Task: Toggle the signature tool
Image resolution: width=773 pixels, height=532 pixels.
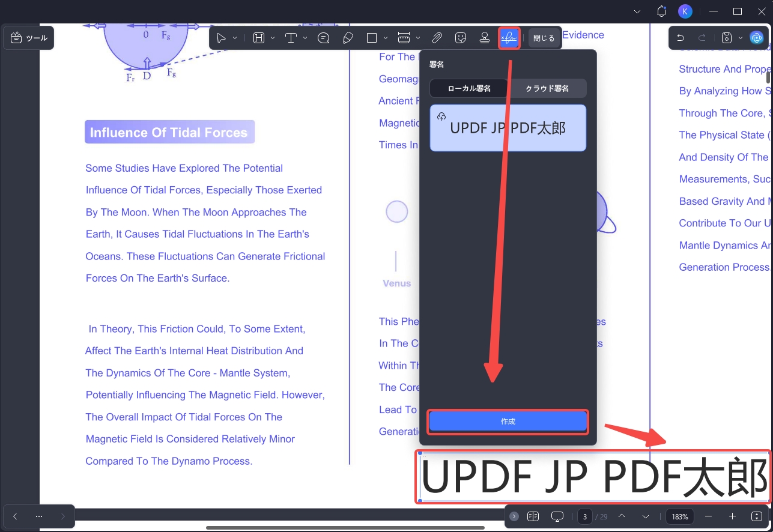Action: point(509,38)
